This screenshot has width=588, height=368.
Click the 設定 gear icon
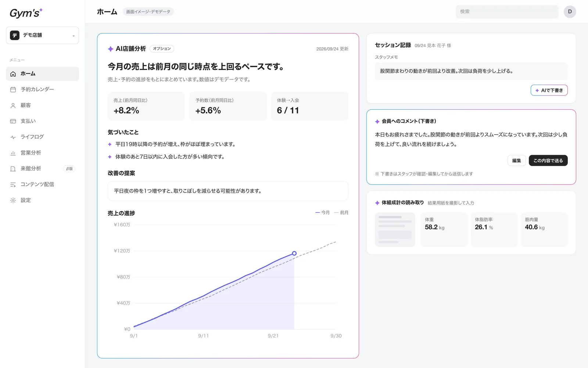click(13, 200)
